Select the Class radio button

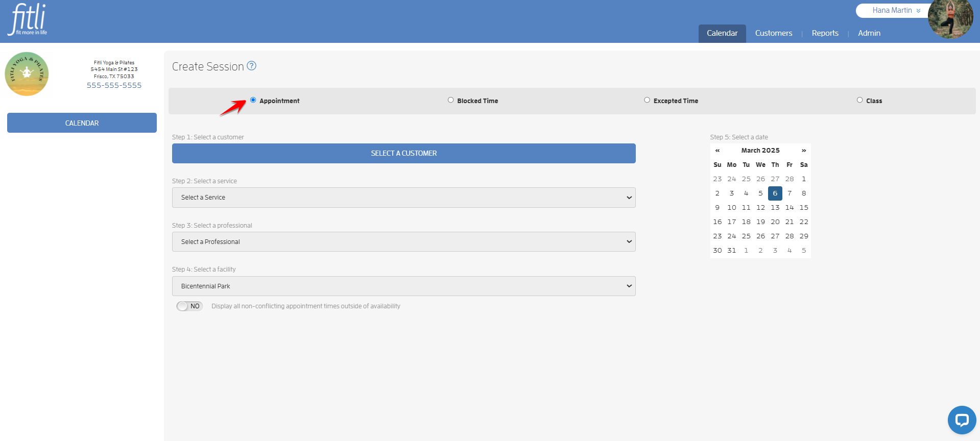[859, 100]
